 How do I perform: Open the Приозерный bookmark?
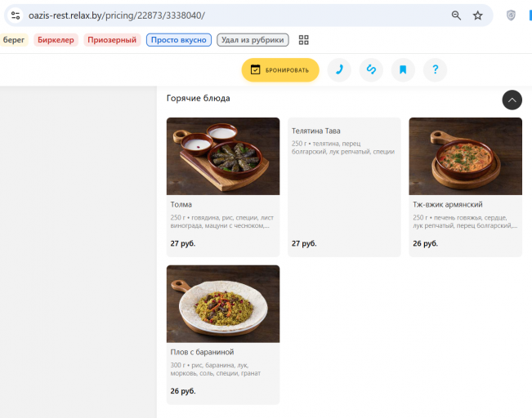coord(112,40)
